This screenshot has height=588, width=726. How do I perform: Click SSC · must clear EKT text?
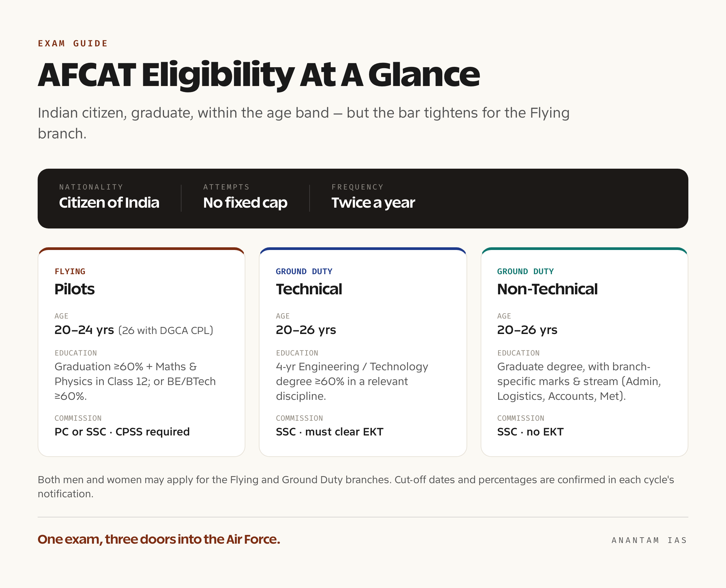[330, 432]
